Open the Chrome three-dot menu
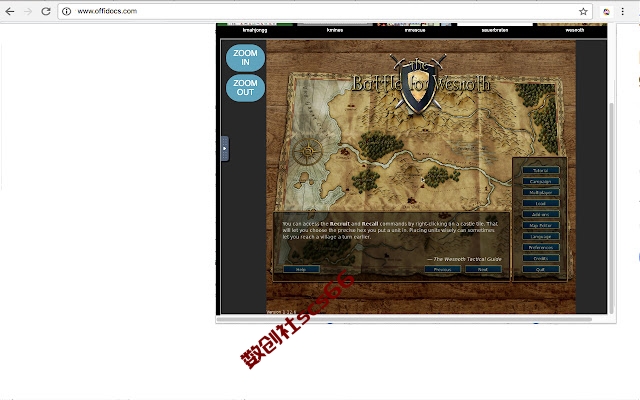 tap(622, 11)
